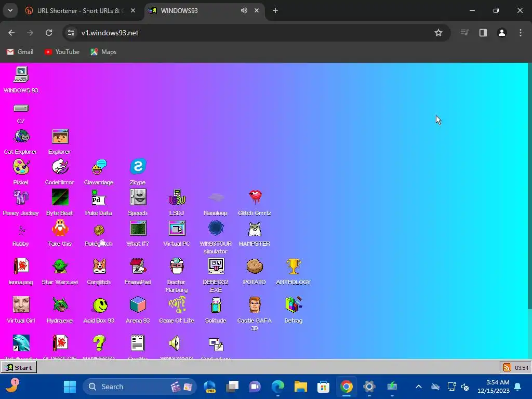Launch the Speech app
This screenshot has height=399, width=532.
pyautogui.click(x=138, y=198)
